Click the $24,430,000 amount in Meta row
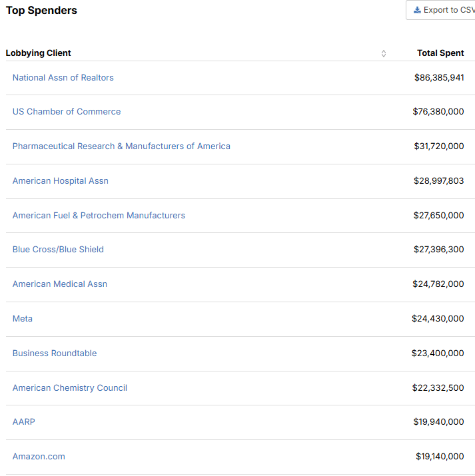This screenshot has width=475, height=476. [x=438, y=318]
